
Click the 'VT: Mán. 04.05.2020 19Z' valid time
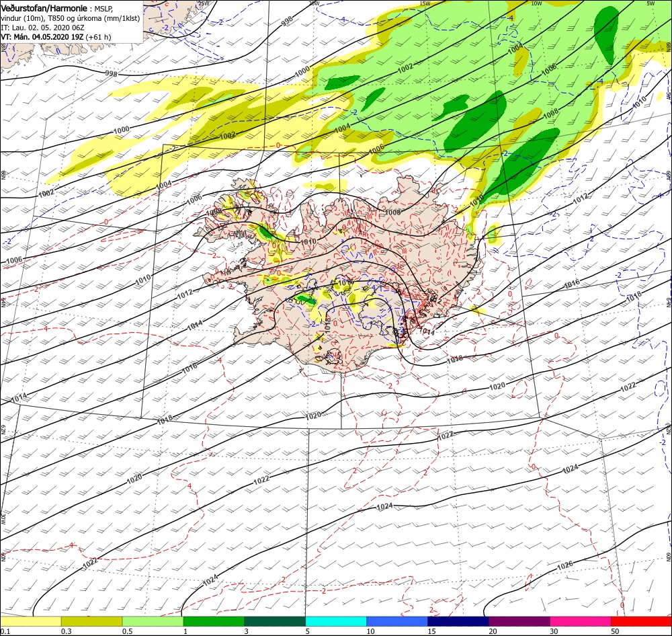tap(42, 37)
